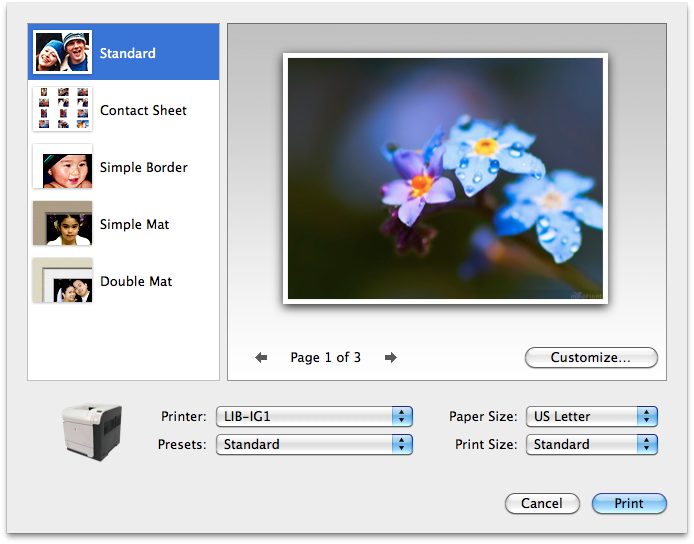This screenshot has width=694, height=544.
Task: Go to the previous page with left arrow
Action: (x=261, y=357)
